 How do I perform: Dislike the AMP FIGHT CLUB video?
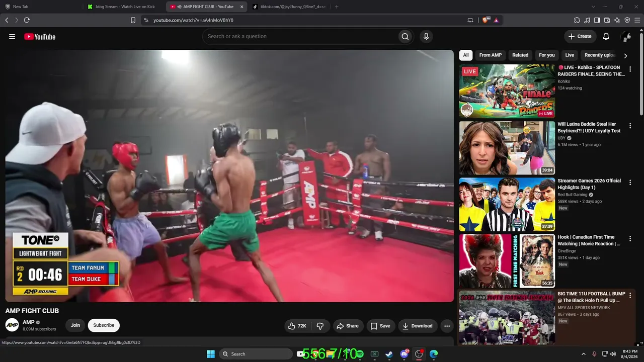coord(320,326)
